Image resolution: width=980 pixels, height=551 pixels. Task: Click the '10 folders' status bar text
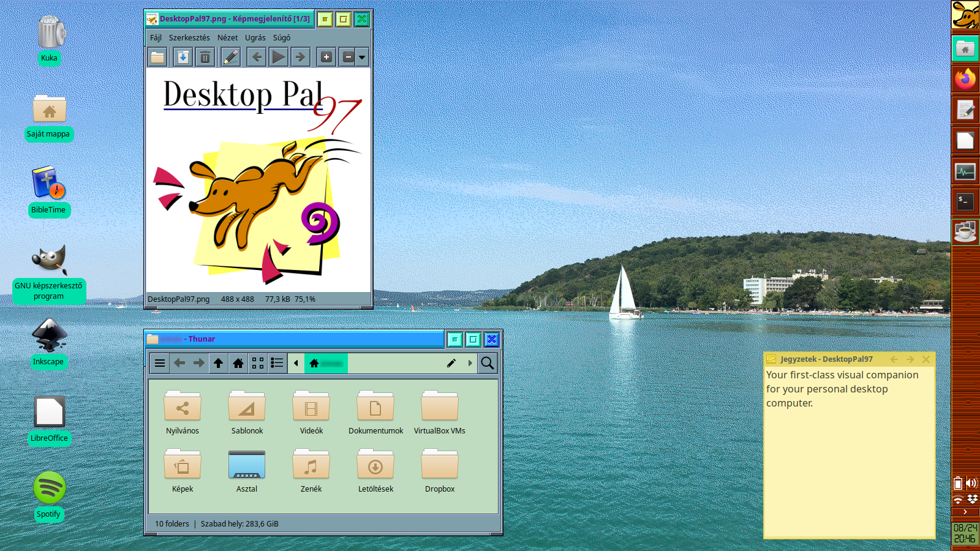(172, 524)
